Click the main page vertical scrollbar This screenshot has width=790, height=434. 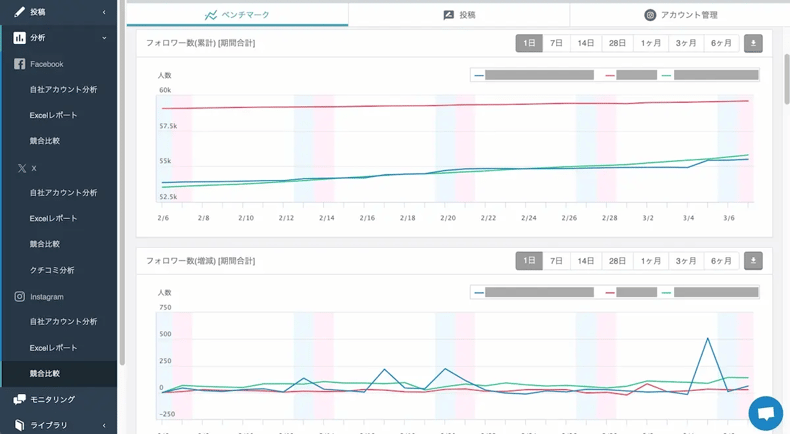787,79
